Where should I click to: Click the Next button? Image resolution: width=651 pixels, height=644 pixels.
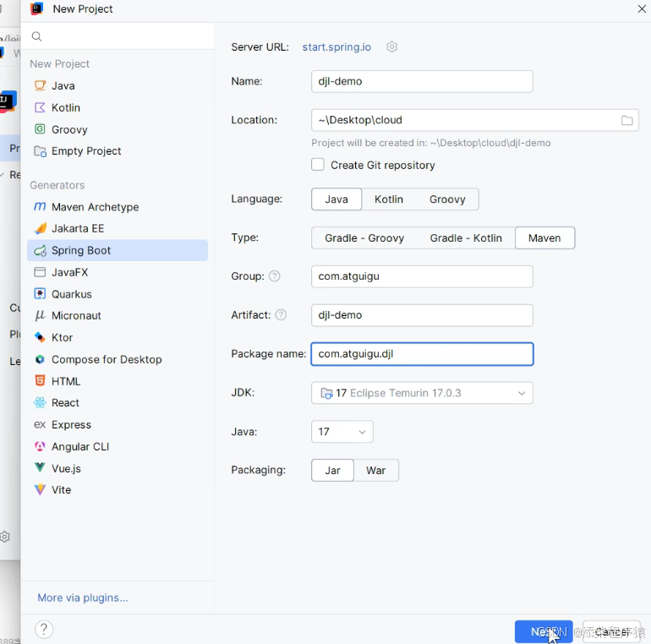tap(544, 631)
